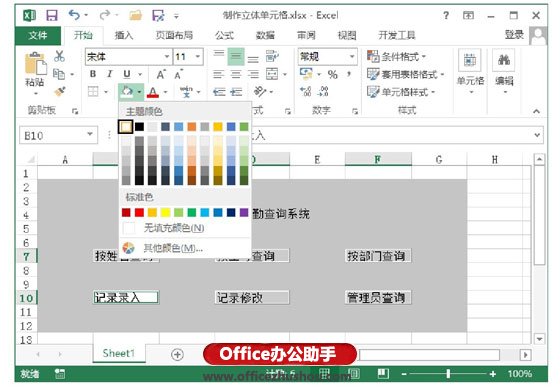Toggle Bold formatting

point(93,74)
